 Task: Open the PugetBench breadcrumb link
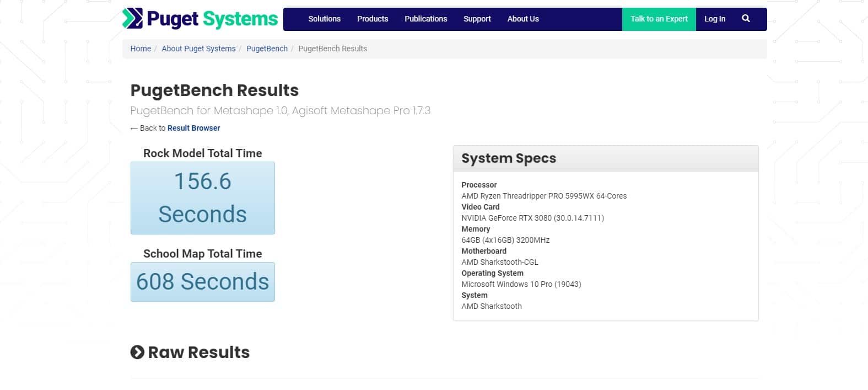pyautogui.click(x=267, y=49)
